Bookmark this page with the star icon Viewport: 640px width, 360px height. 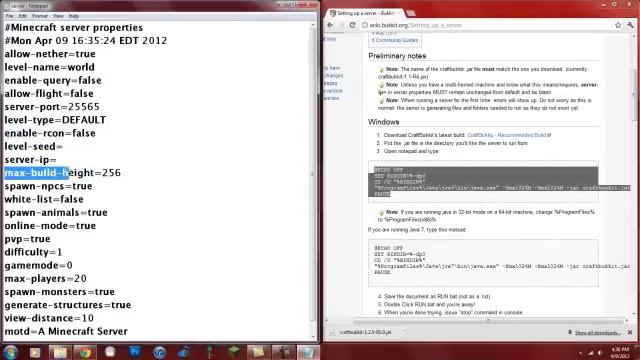[x=618, y=25]
